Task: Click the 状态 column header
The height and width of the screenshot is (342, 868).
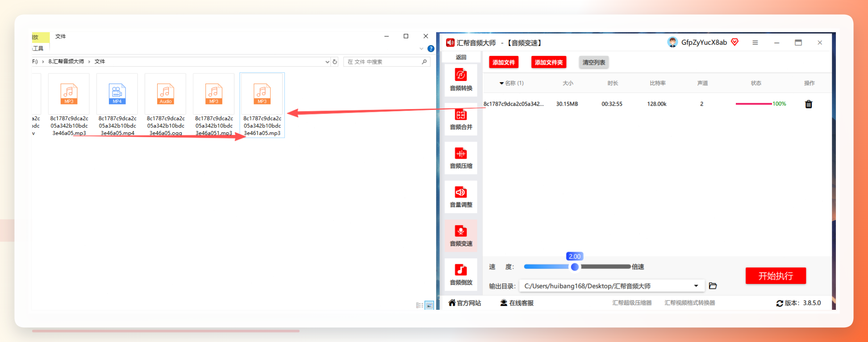Action: pos(755,83)
